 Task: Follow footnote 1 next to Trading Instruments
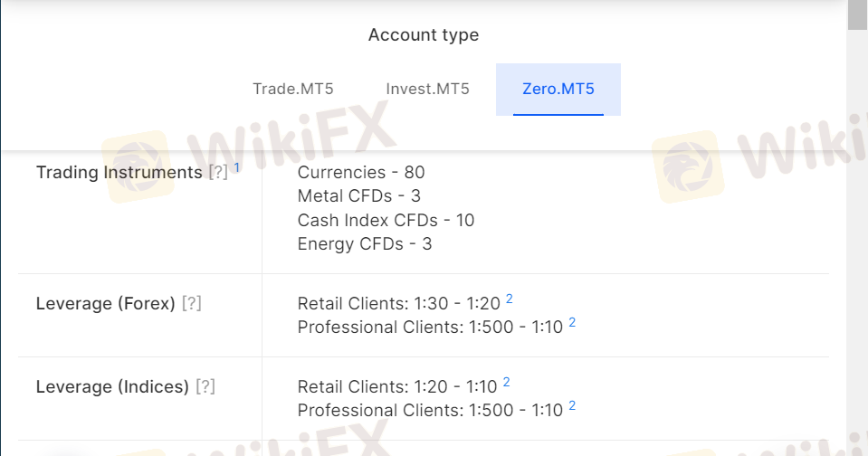pyautogui.click(x=236, y=167)
